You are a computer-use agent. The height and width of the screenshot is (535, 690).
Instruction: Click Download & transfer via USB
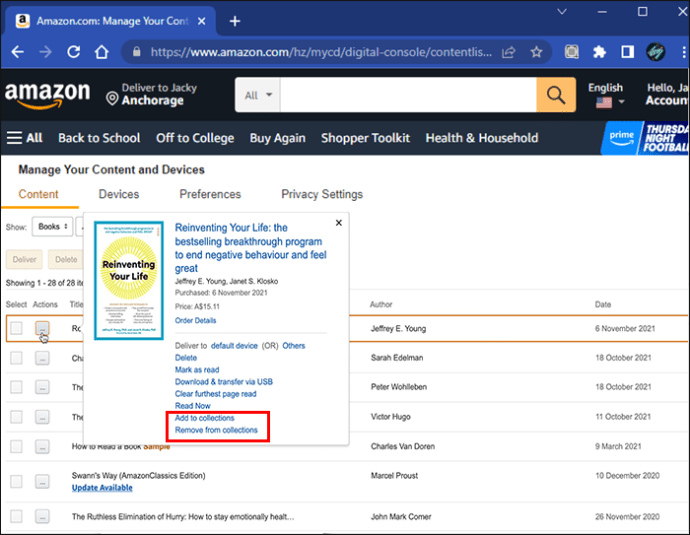[x=224, y=381]
